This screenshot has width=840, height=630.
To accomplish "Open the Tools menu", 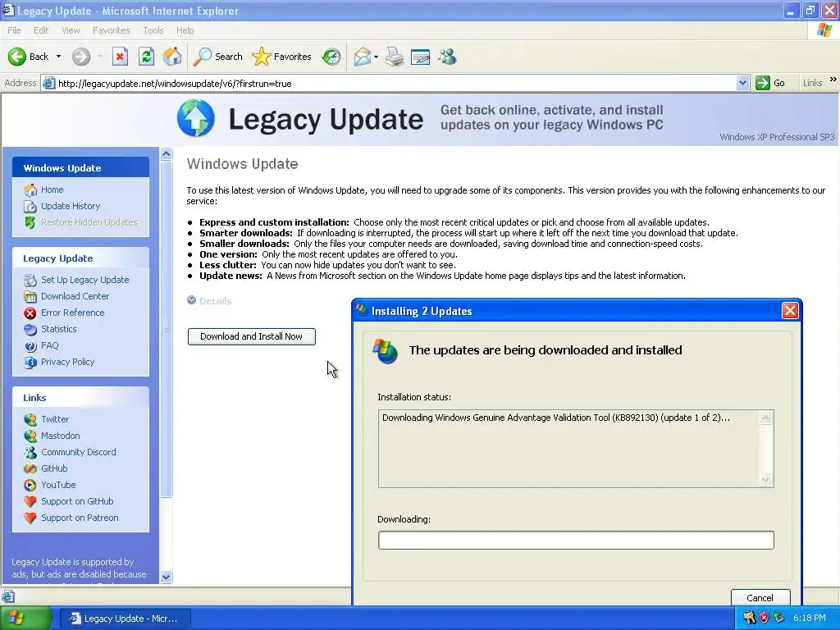I will (x=153, y=30).
